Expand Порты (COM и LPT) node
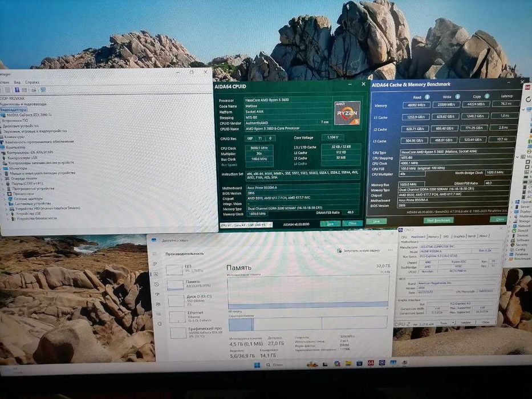 click(2, 184)
